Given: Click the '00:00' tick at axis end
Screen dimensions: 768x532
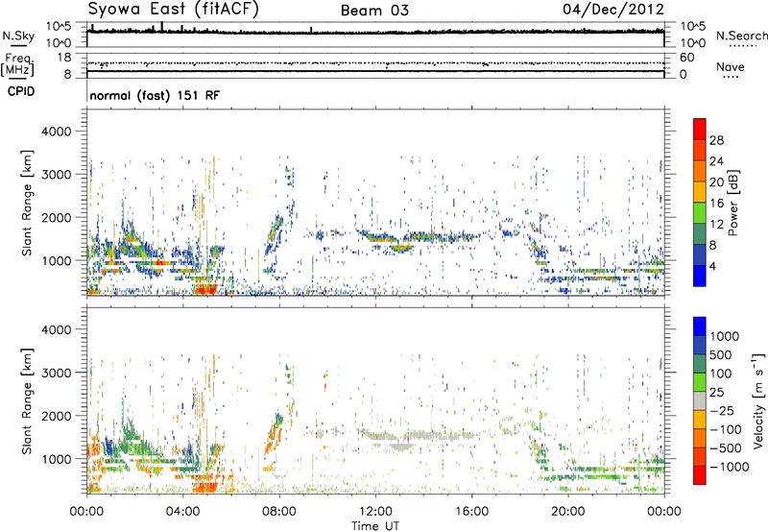Looking at the screenshot, I should 664,512.
